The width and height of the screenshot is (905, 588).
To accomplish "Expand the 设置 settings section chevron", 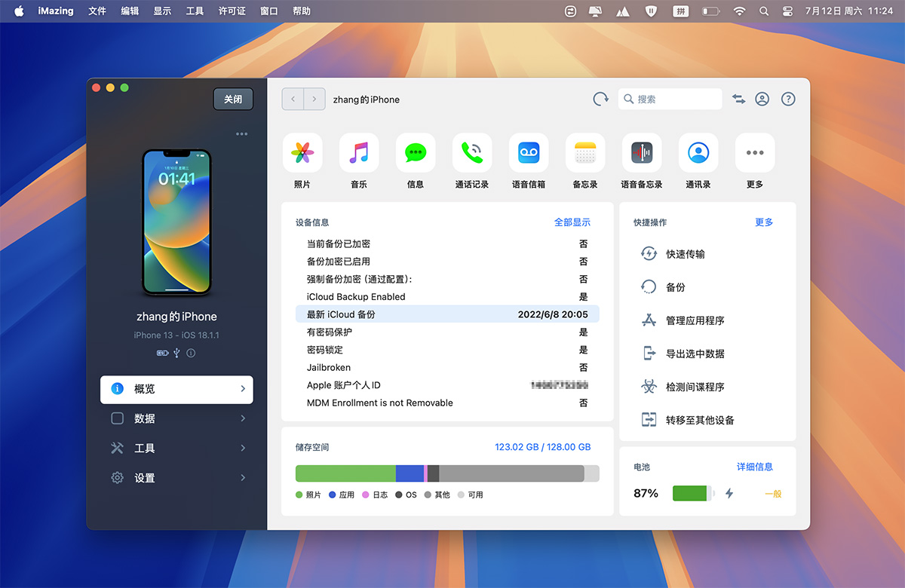I will (x=243, y=477).
